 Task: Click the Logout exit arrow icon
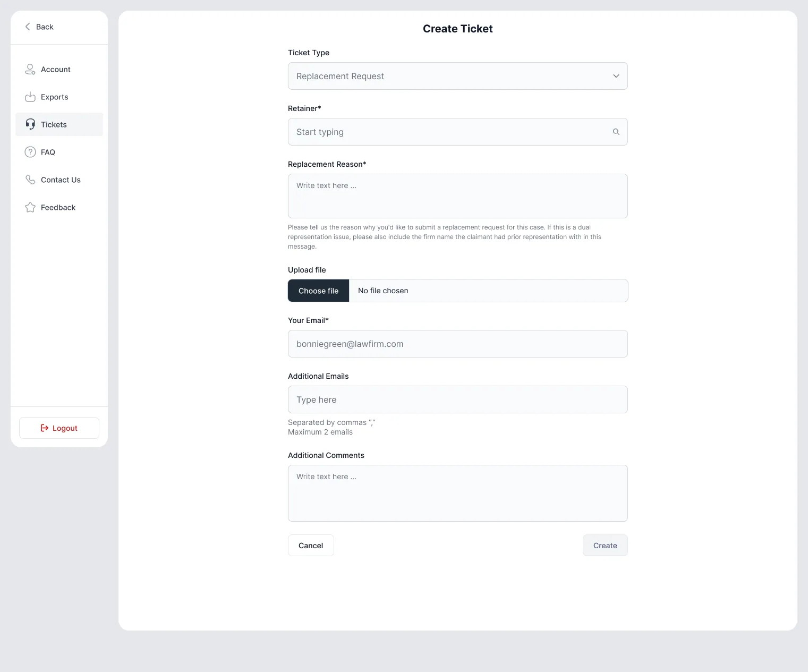(45, 428)
